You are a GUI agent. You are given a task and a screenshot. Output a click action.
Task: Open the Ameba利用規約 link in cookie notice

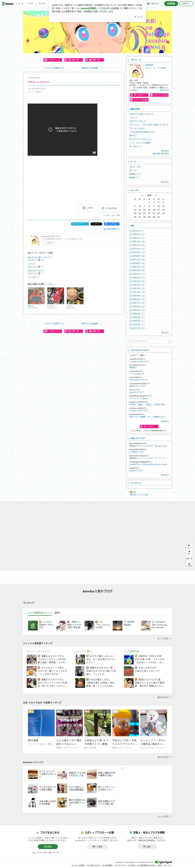point(88,8)
